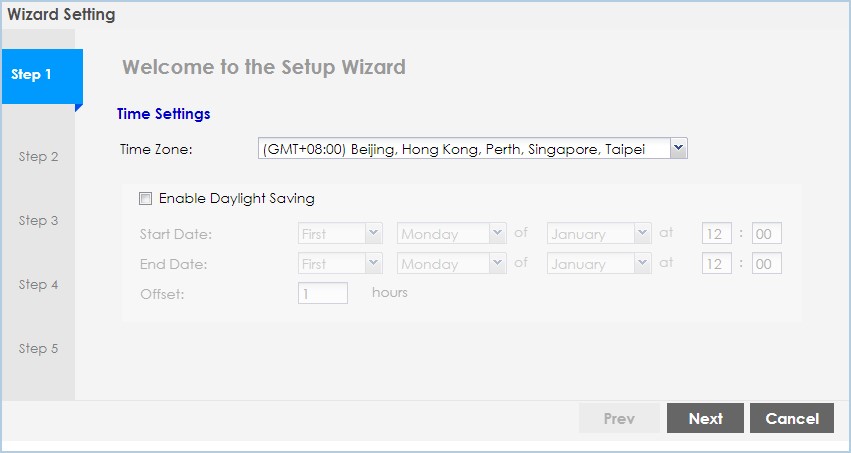Open End Date 'Monday' day dropdown
This screenshot has height=453, width=851.
point(452,264)
